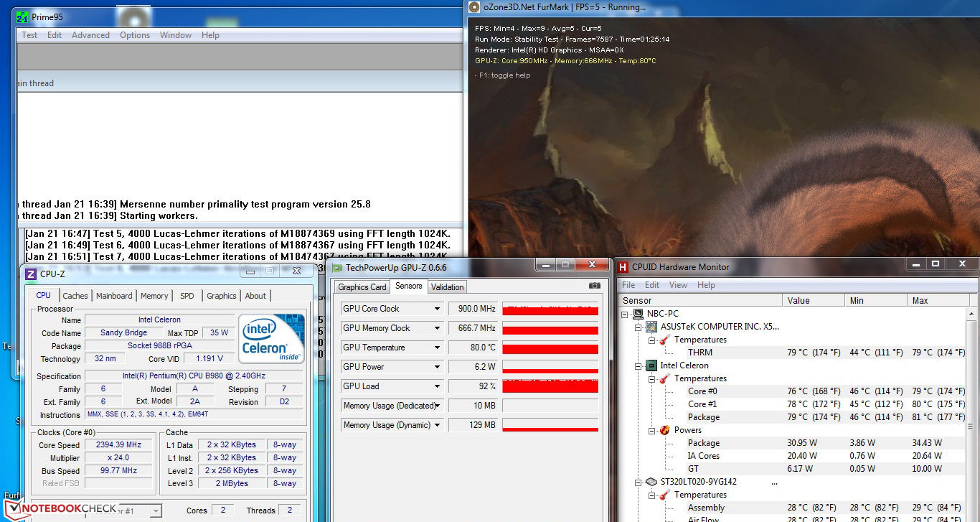
Task: Click thermometer icon beside Intel Celeron Temperatures
Action: coord(664,378)
